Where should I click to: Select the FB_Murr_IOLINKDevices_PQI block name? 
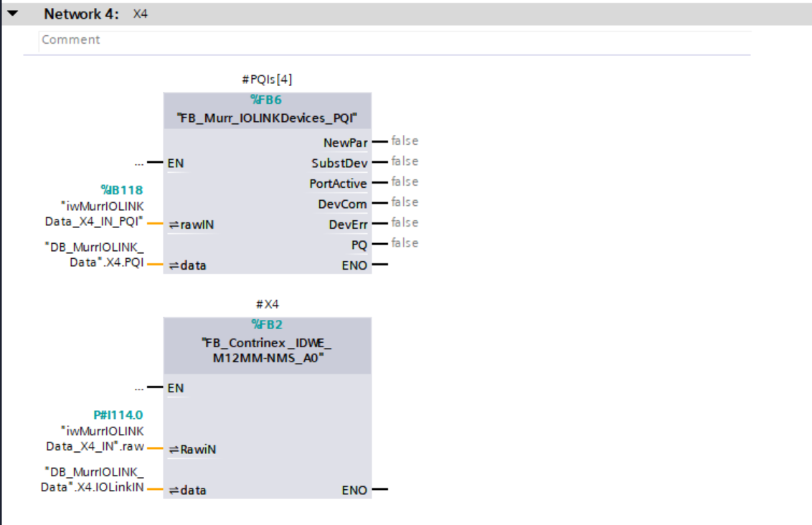(268, 118)
